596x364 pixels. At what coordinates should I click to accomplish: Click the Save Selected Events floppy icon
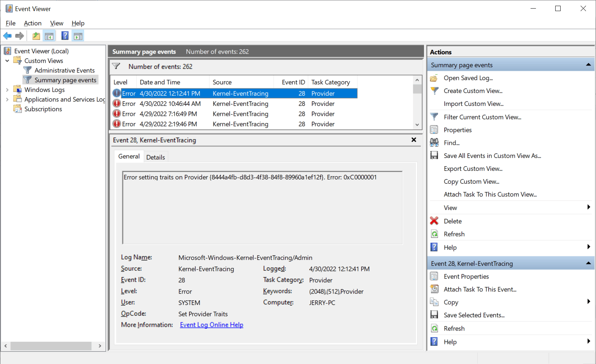click(x=434, y=315)
